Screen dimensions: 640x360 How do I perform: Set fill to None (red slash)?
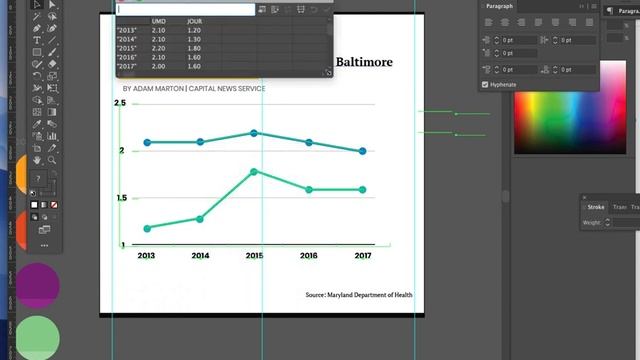click(x=54, y=204)
